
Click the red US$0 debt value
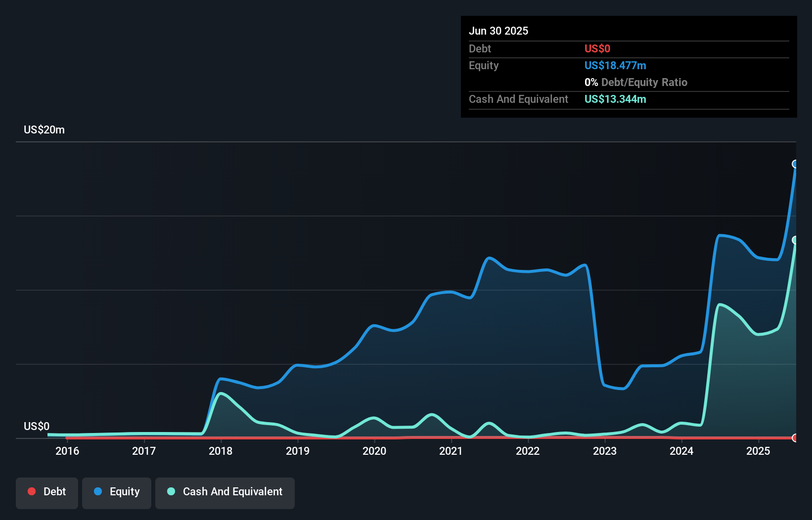pyautogui.click(x=597, y=49)
